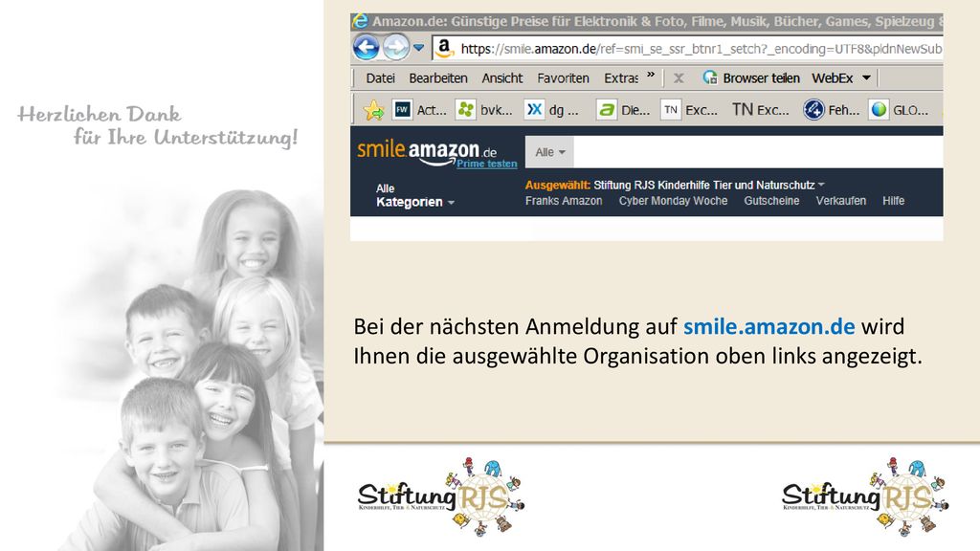Open the WebEx dropdown menu
Screen dimensions: 980x551
[x=841, y=78]
